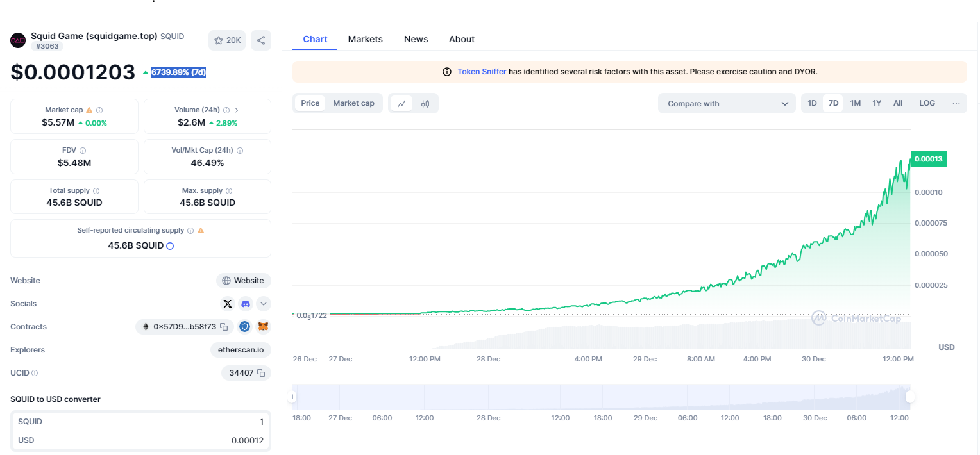
Task: Show info tooltip for Market cap
Action: (x=99, y=110)
